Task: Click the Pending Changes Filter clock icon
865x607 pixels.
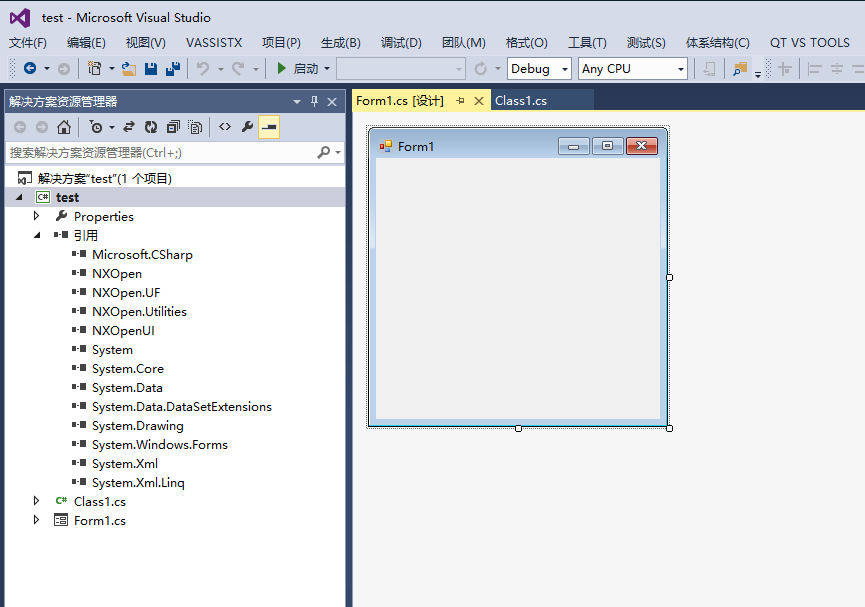Action: (96, 127)
